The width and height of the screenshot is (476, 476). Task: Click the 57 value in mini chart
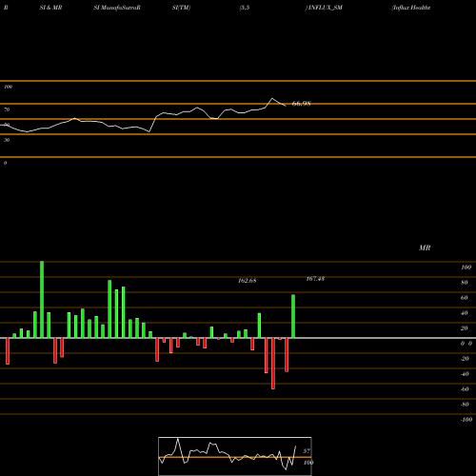click(307, 451)
